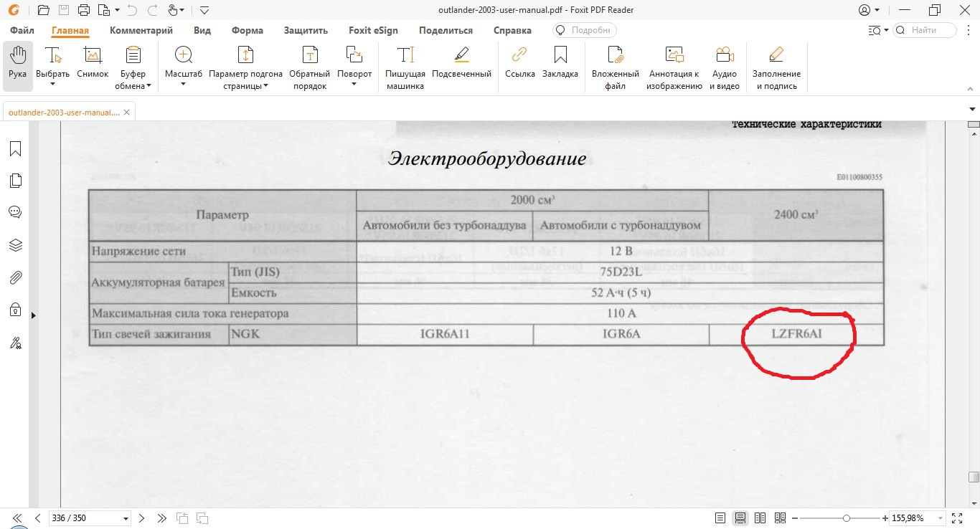Viewport: 980px width, 529px height.
Task: Show the Layers panel in the sidebar
Action: [x=16, y=245]
